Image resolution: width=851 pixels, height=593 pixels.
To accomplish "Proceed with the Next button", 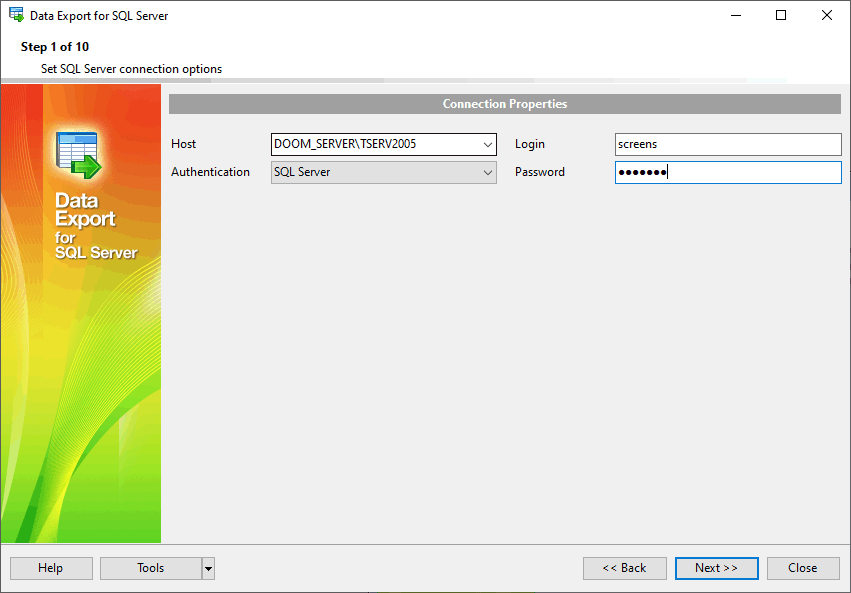I will point(716,568).
